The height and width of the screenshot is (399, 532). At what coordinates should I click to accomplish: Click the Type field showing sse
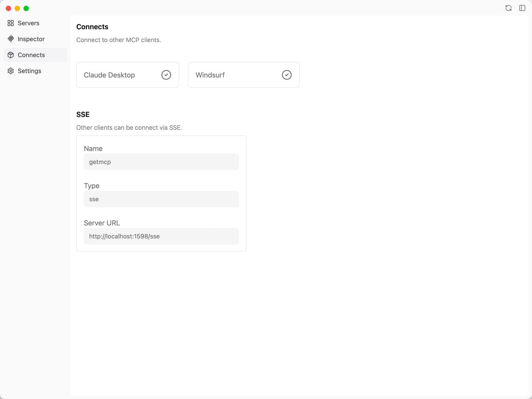161,199
